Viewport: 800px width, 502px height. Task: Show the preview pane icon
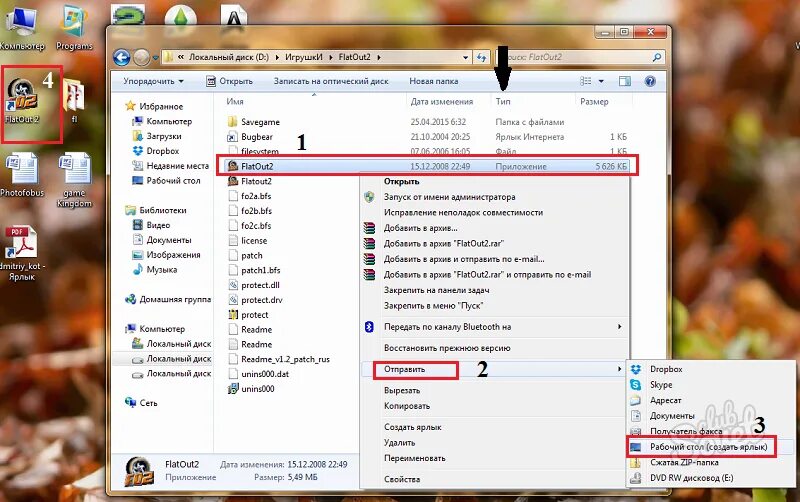[624, 81]
